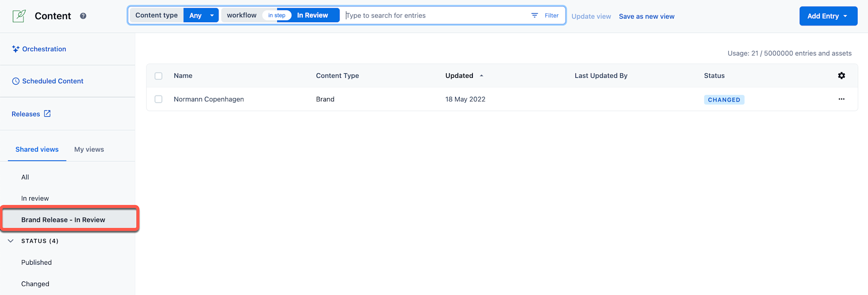Focus the search entries input field
Viewport: 868px width, 295px height.
pos(434,15)
